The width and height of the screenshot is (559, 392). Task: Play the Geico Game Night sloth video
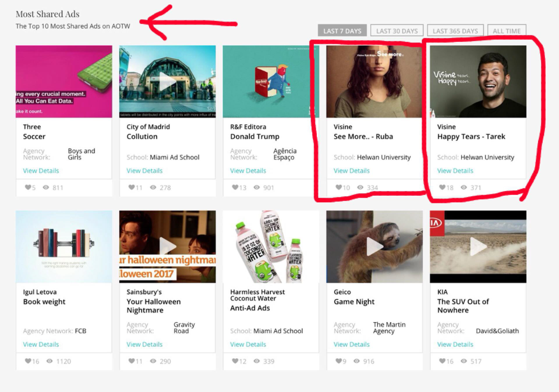click(x=374, y=246)
